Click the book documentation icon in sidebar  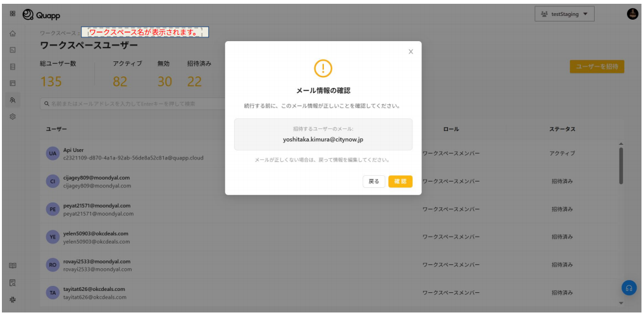13,266
